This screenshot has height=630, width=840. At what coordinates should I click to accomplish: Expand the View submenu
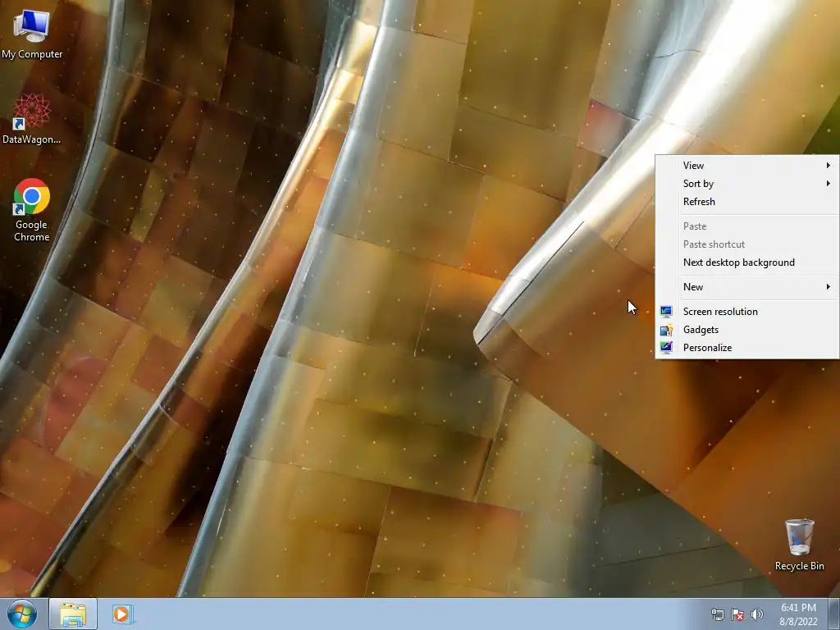tap(747, 166)
